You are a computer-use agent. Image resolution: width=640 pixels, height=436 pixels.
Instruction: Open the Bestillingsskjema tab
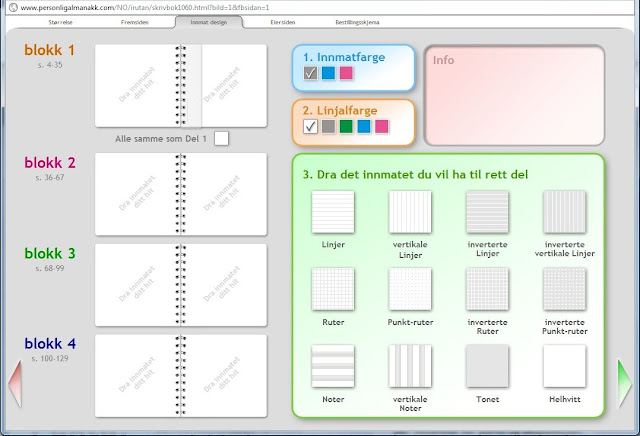(x=357, y=22)
